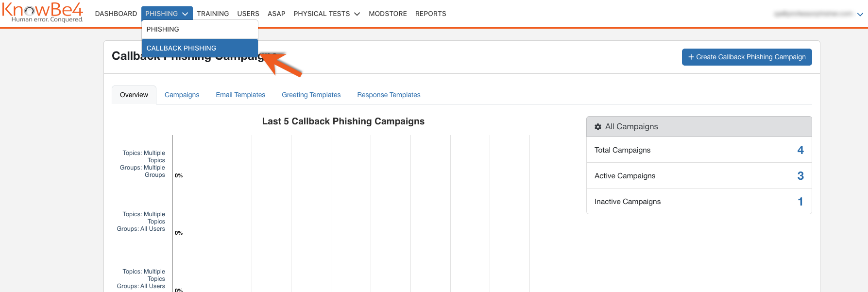
Task: View the Response Templates tab
Action: tap(389, 95)
